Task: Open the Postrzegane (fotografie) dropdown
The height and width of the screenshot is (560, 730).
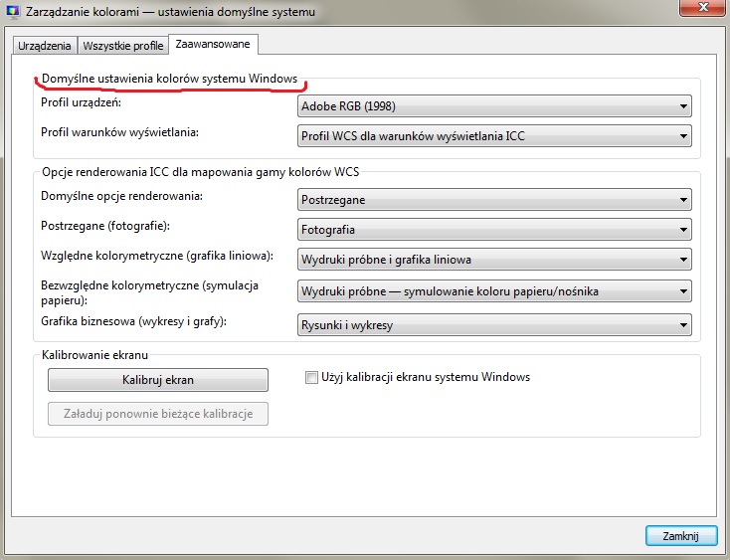Action: (x=494, y=230)
